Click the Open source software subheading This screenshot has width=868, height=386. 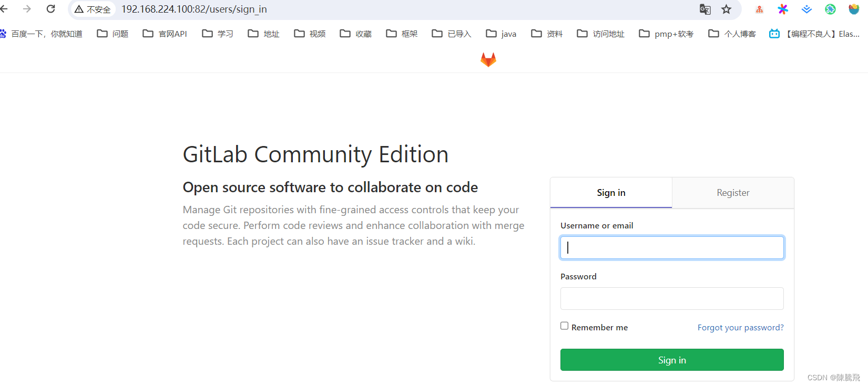[x=330, y=187]
